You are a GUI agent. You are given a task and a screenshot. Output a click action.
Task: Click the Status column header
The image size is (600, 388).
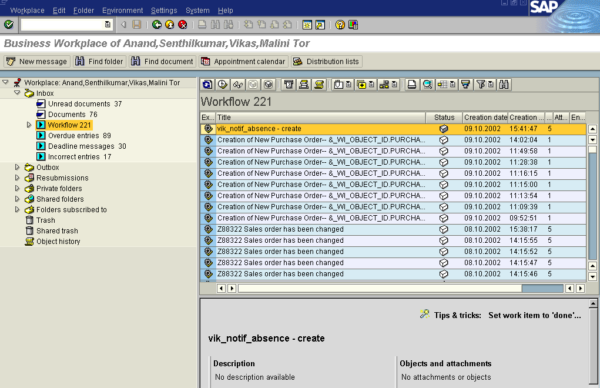[x=444, y=117]
